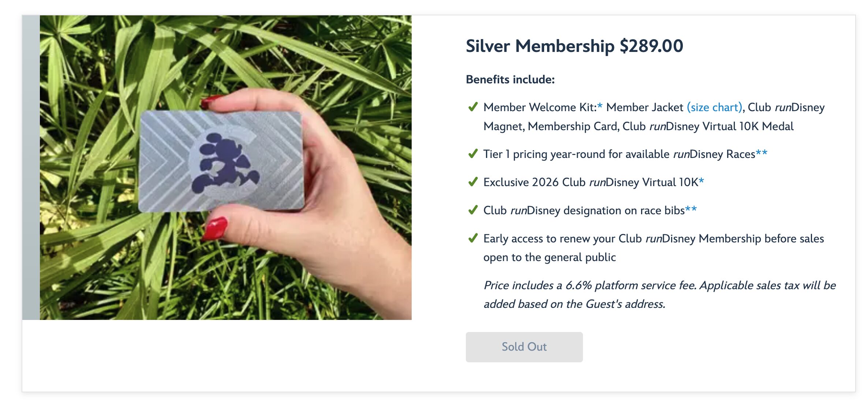Click the platform service fee note
The width and height of the screenshot is (868, 400).
[x=659, y=295]
